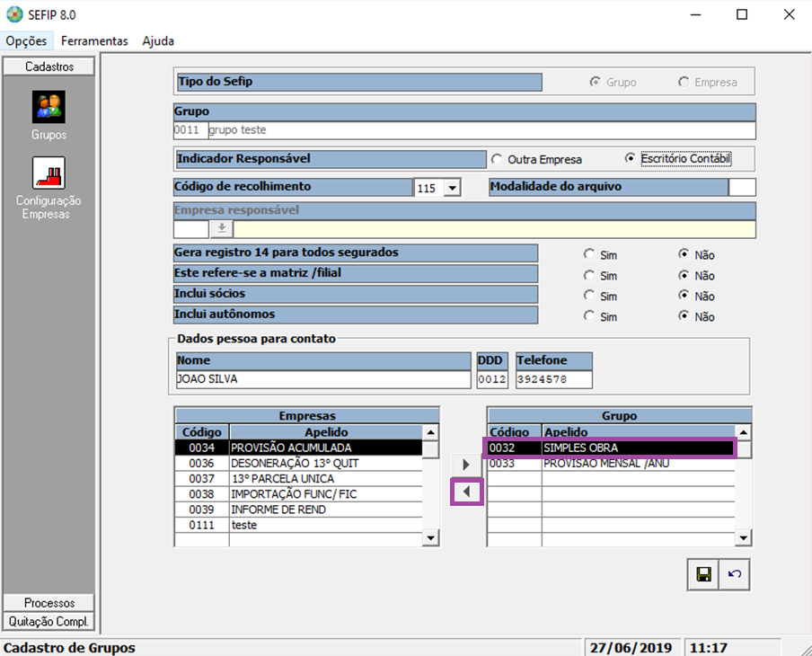Viewport: 812px width, 656px height.
Task: Remove selected company from Grupo list
Action: [466, 492]
